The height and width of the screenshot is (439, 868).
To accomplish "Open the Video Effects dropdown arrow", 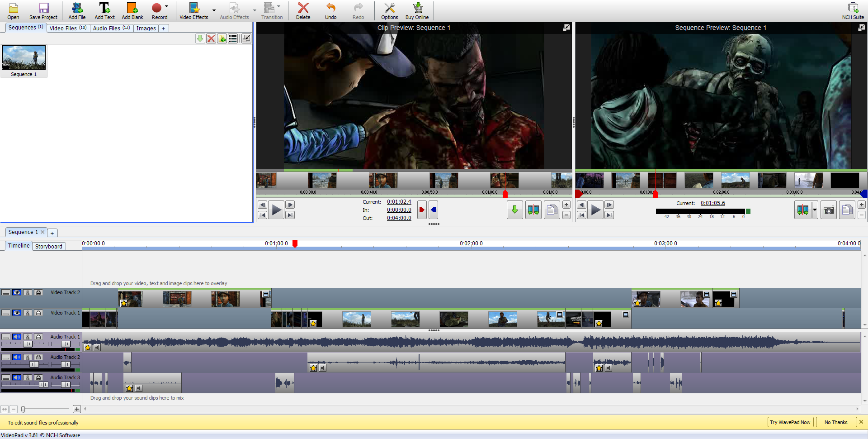I will tap(214, 10).
